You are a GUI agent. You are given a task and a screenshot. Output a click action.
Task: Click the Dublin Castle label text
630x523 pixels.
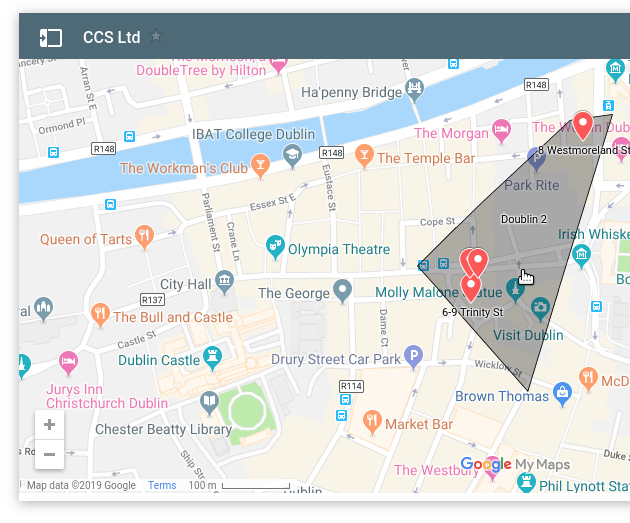159,360
